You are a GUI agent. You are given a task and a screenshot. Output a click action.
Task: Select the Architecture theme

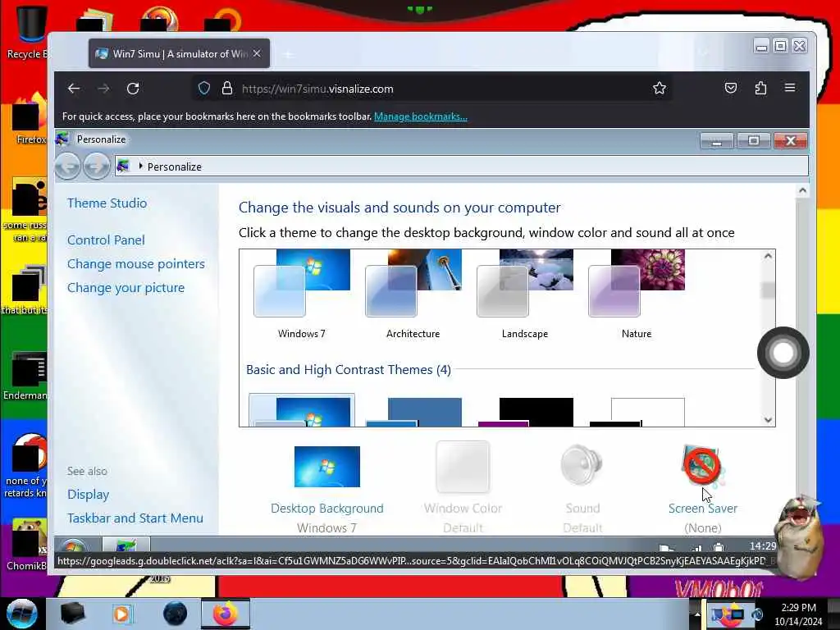[413, 294]
